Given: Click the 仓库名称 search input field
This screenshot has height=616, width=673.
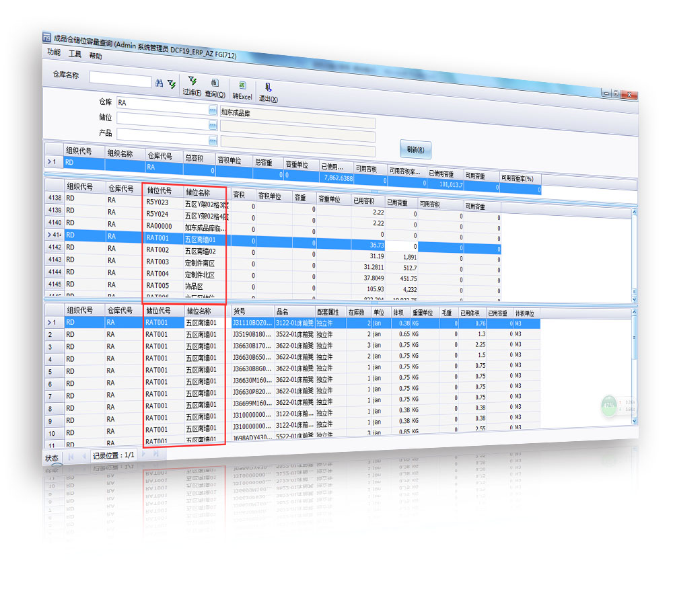Looking at the screenshot, I should (x=120, y=81).
